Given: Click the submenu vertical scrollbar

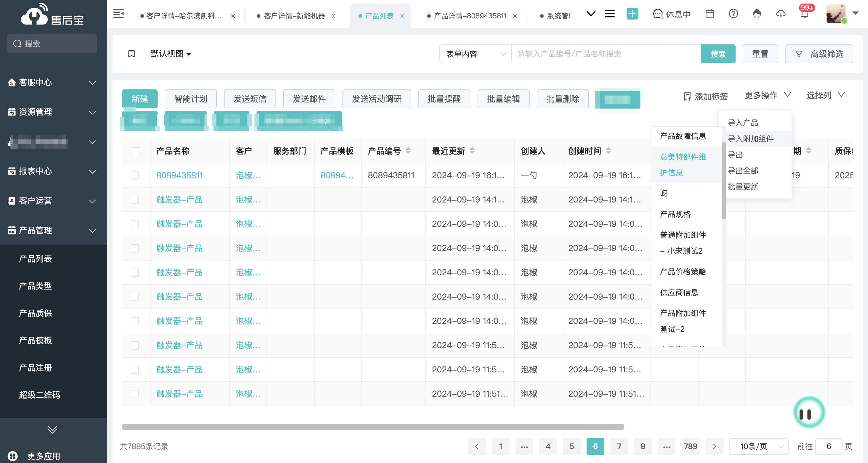Looking at the screenshot, I should point(724,180).
